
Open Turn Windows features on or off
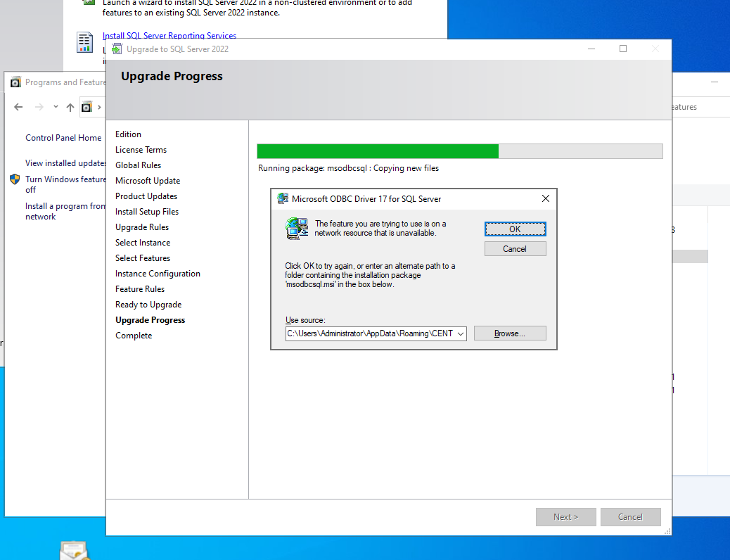(65, 184)
